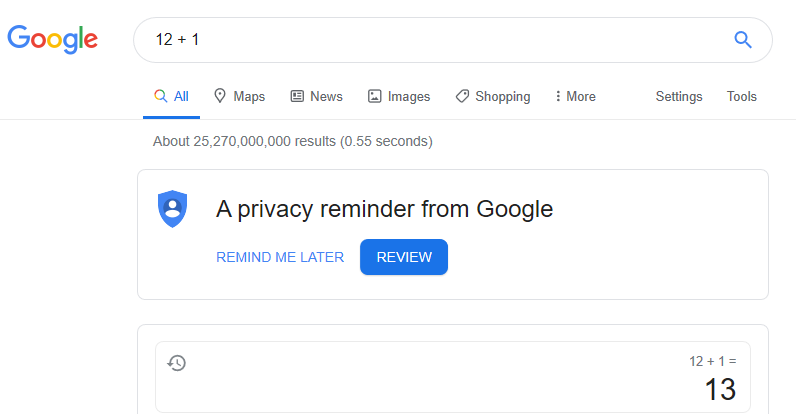The height and width of the screenshot is (414, 796).
Task: Open the Maps search tab
Action: click(x=239, y=97)
